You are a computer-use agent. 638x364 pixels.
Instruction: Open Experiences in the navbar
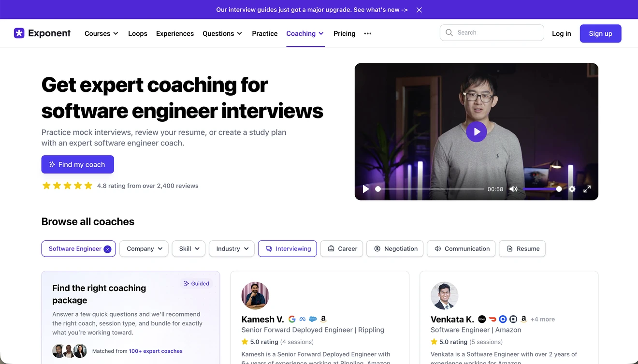tap(175, 33)
